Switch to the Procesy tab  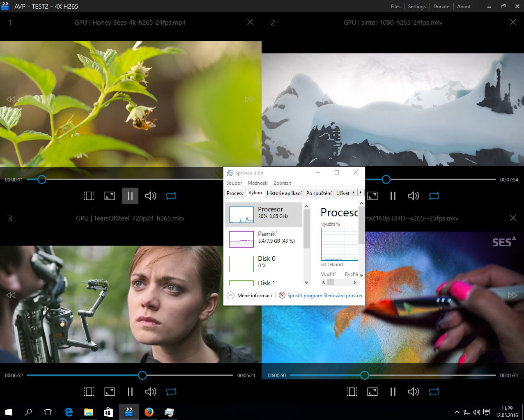click(x=235, y=193)
